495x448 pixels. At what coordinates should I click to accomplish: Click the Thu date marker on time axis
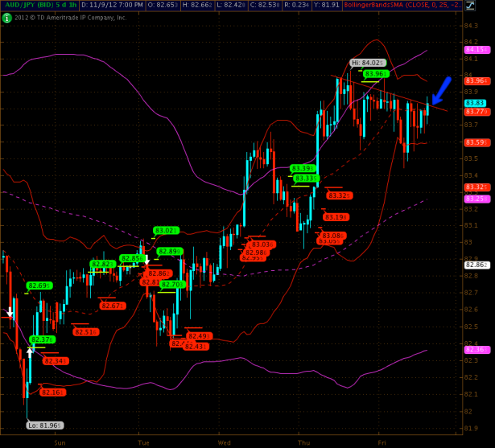[x=304, y=442]
